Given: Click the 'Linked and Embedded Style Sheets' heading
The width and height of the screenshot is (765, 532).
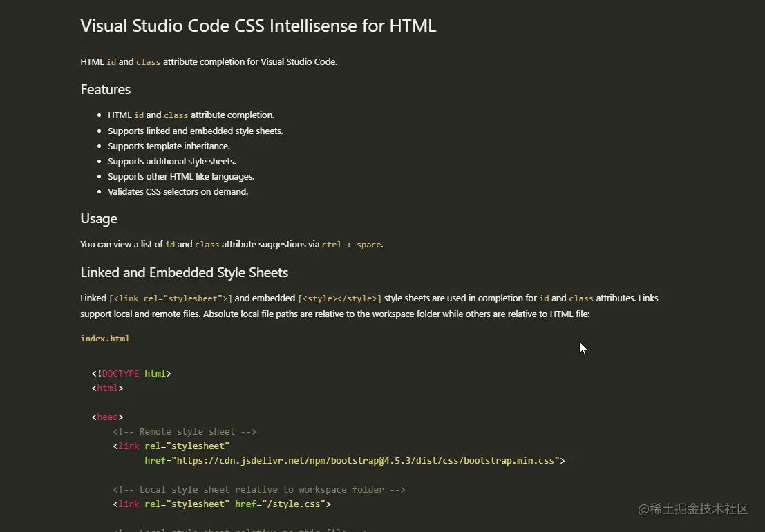Looking at the screenshot, I should [x=185, y=273].
